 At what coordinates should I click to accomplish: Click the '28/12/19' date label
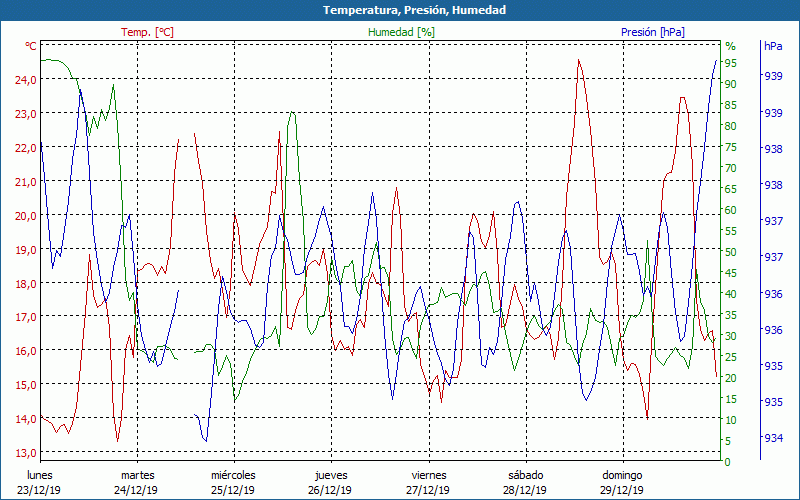524,490
